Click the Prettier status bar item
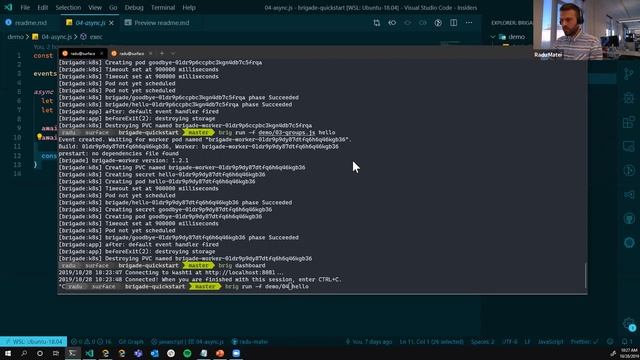This screenshot has height=360, width=640. pyautogui.click(x=584, y=342)
